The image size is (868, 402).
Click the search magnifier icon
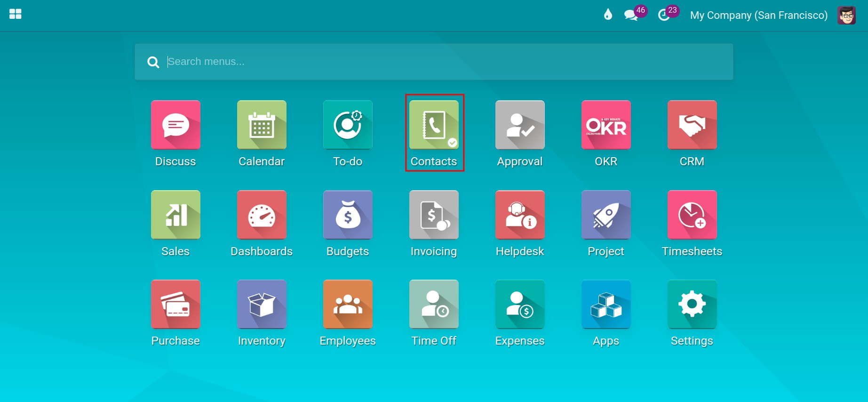coord(153,62)
